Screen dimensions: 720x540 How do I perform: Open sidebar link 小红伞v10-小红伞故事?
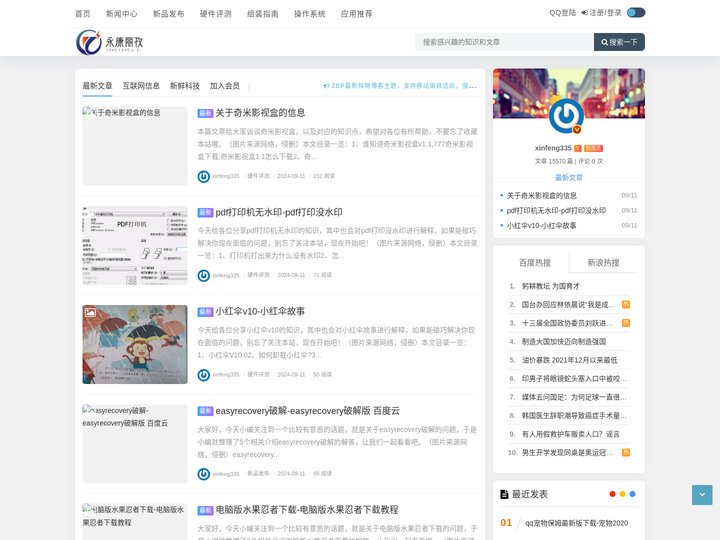[541, 225]
